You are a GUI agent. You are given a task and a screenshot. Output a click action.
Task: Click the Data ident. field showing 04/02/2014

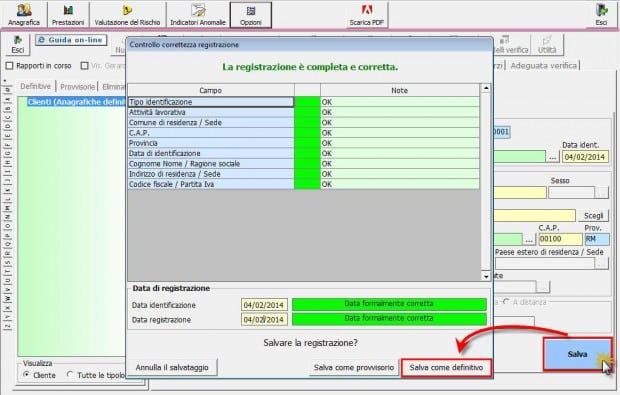pyautogui.click(x=585, y=157)
